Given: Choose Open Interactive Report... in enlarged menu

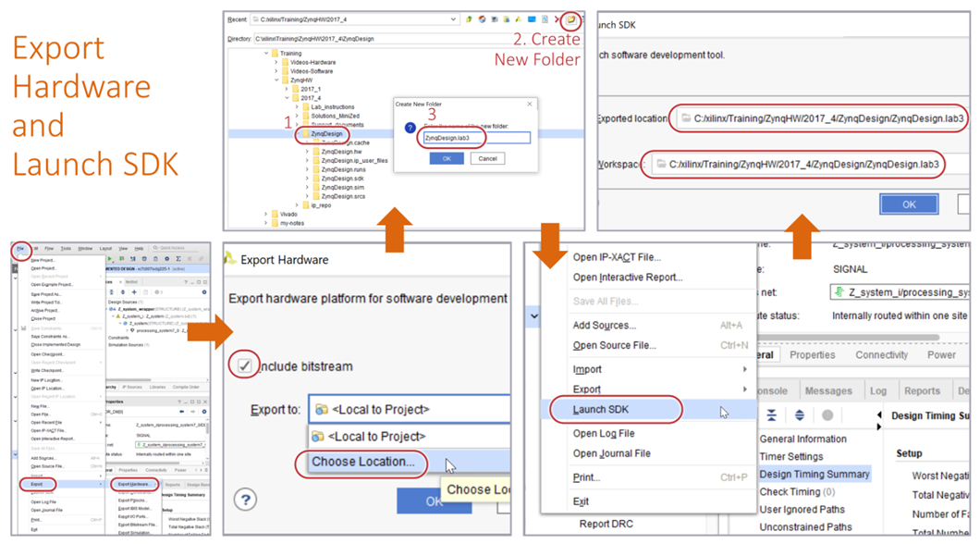Looking at the screenshot, I should point(649,277).
